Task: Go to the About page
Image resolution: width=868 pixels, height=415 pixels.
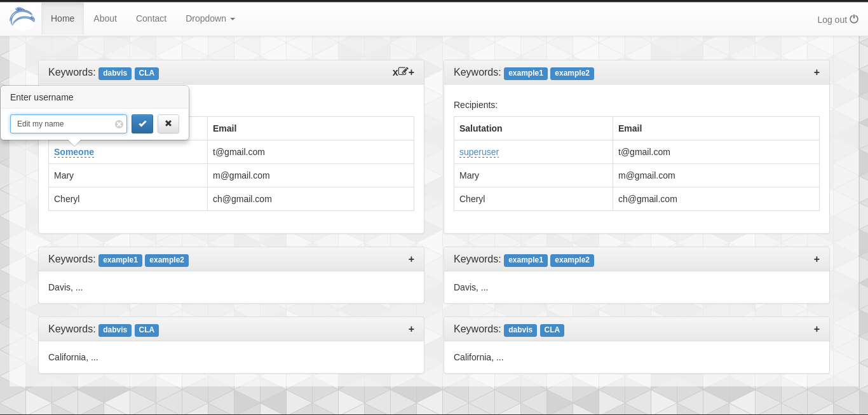Action: pos(105,18)
